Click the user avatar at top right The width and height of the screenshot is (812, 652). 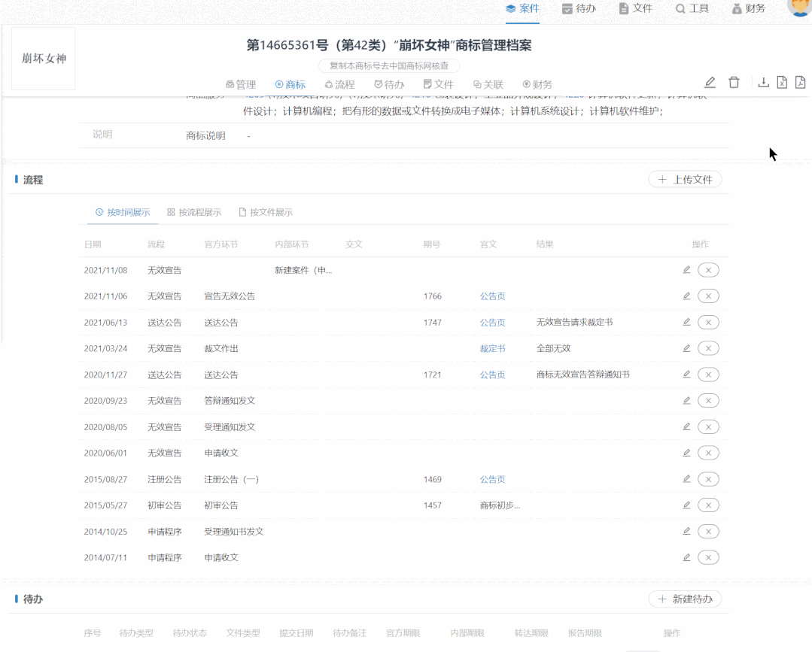(x=800, y=6)
